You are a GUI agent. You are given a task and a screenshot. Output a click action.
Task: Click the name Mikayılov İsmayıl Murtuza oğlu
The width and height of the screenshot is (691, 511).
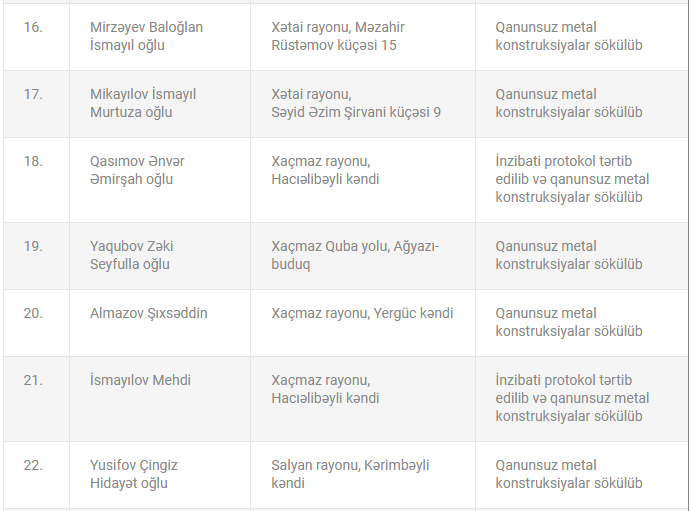point(143,103)
